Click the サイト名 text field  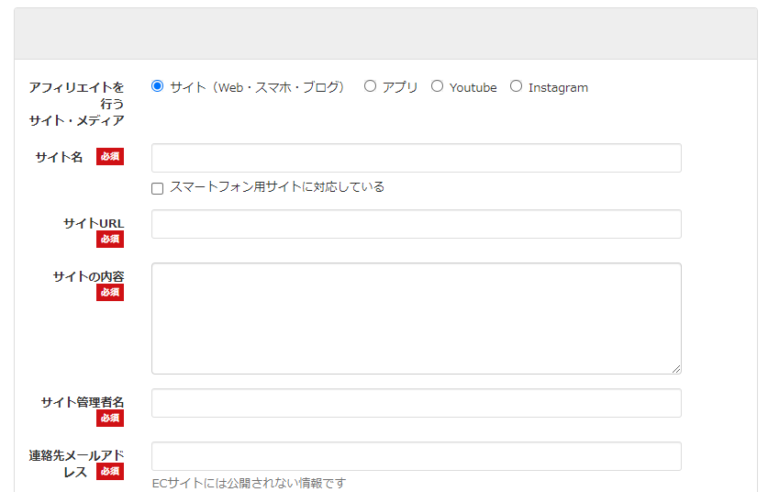click(416, 158)
